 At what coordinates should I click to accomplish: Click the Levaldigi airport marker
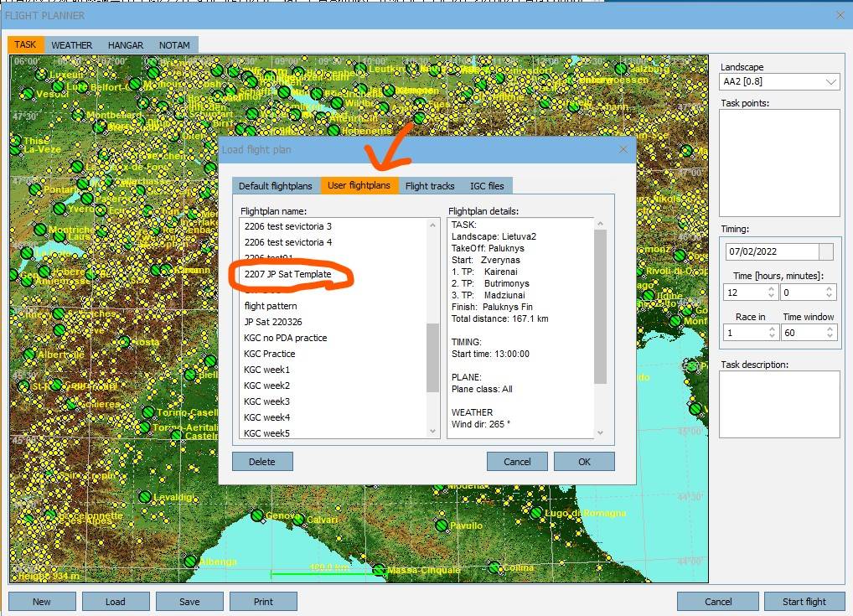(144, 496)
